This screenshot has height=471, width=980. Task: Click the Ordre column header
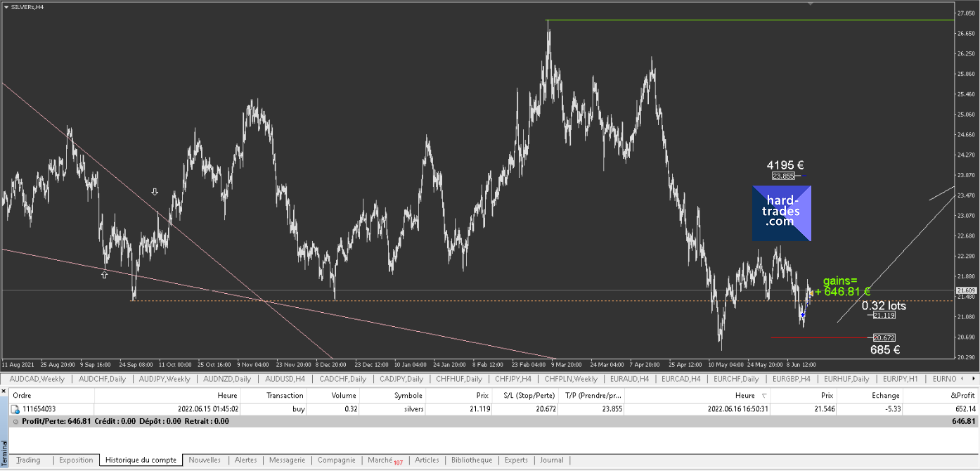tap(22, 396)
